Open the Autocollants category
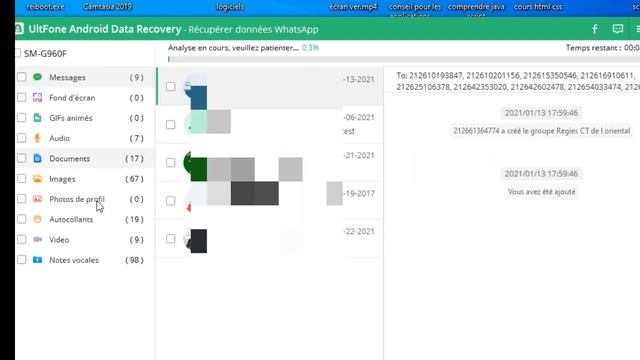 (84, 219)
